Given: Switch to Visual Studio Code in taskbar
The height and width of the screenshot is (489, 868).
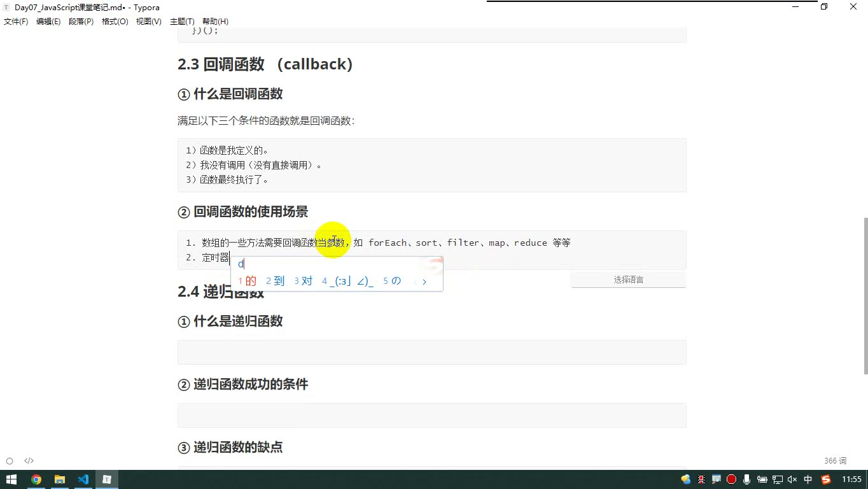Looking at the screenshot, I should [x=83, y=479].
